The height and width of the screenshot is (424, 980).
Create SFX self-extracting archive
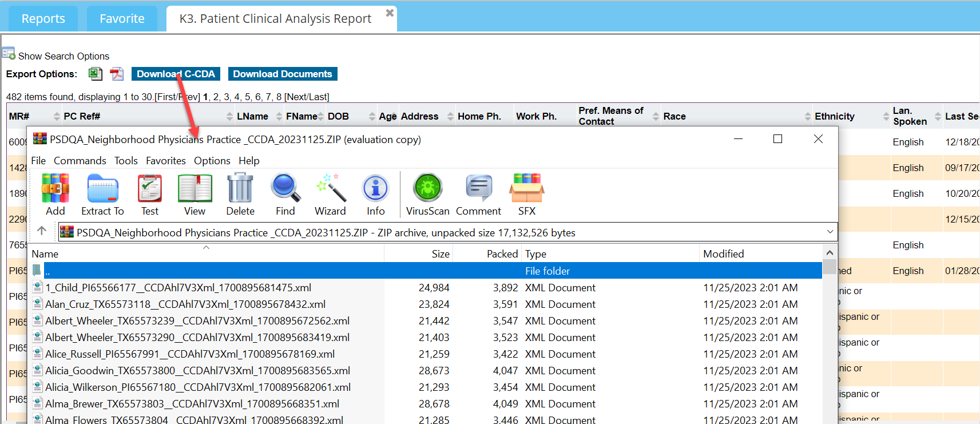(527, 188)
